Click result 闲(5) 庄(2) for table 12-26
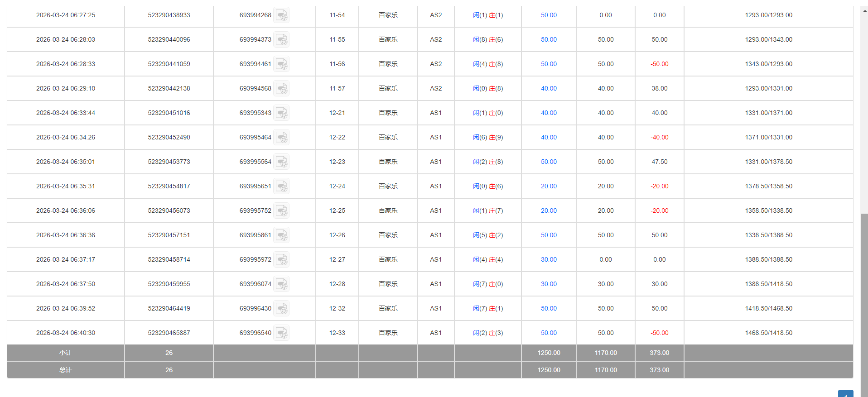 488,235
